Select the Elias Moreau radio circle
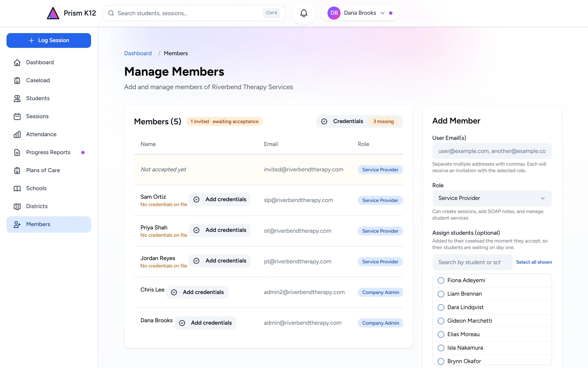The image size is (588, 368). point(441,334)
